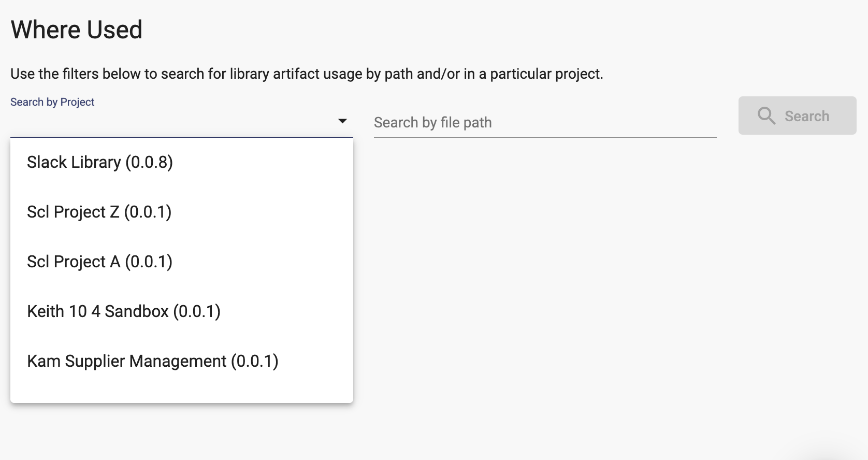
Task: Click the underline of the file path field
Action: pyautogui.click(x=545, y=137)
